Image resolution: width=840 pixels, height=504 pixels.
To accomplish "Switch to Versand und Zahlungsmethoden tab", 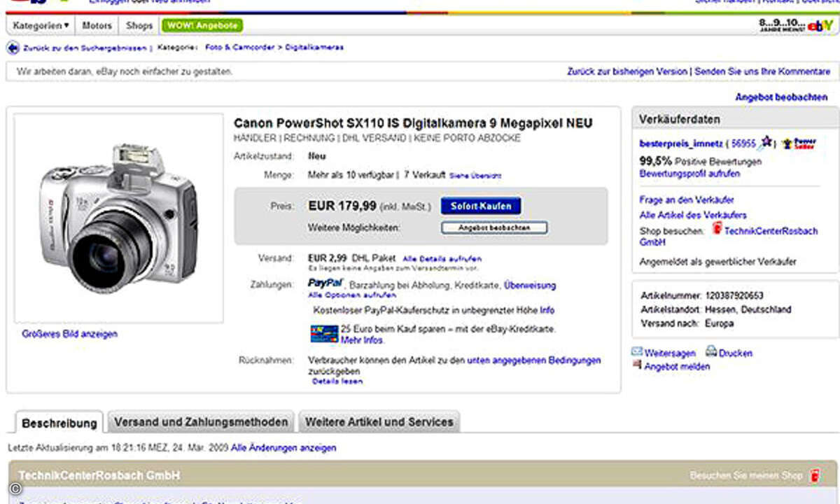I will (x=201, y=422).
